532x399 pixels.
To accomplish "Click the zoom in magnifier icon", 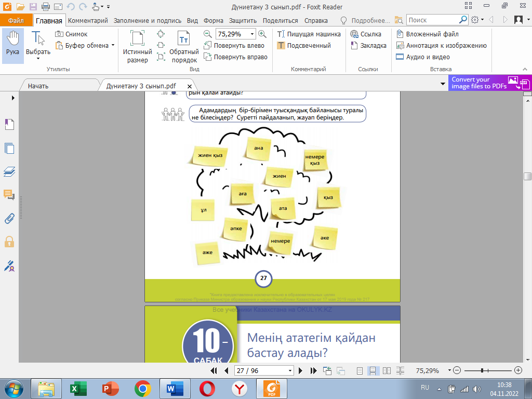I will [x=262, y=34].
